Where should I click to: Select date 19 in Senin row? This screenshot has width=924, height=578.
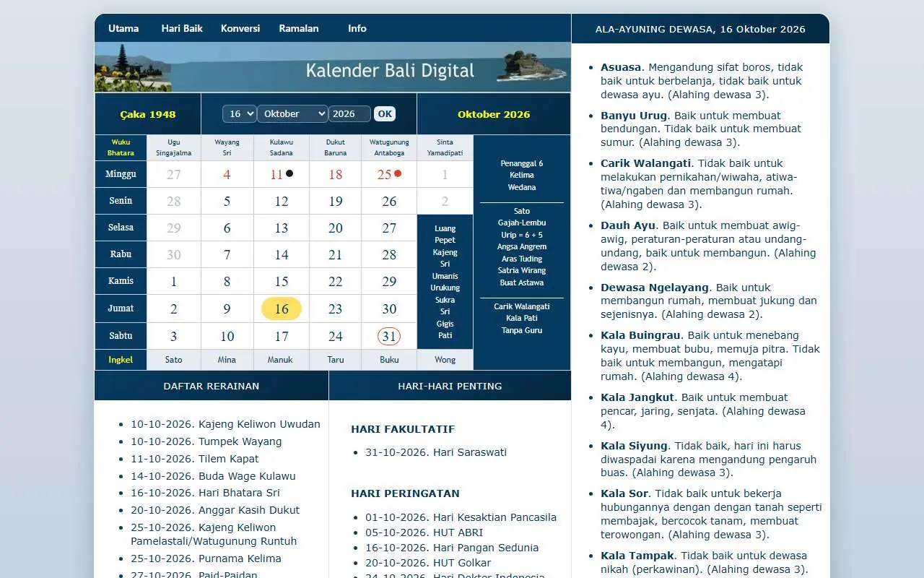tap(336, 201)
